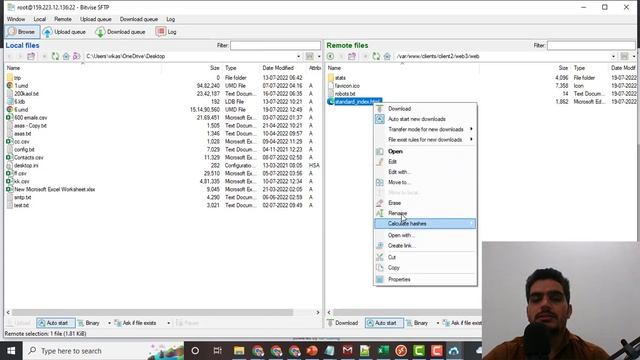Viewport: 640px width, 360px height.
Task: Choose Move to... in the context menu
Action: pyautogui.click(x=425, y=182)
